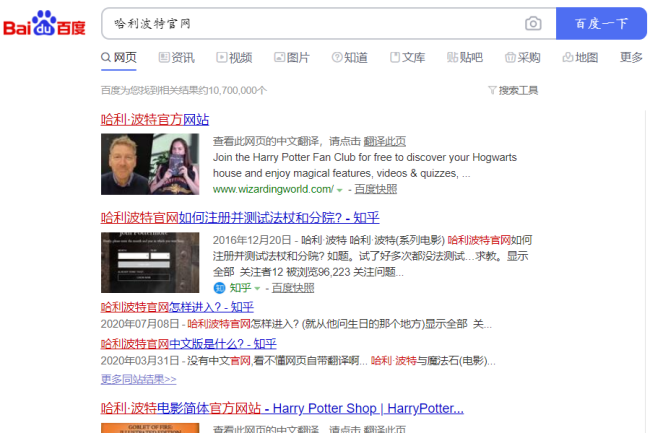Switch to the 资讯 tab
The image size is (650, 433).
[x=176, y=58]
